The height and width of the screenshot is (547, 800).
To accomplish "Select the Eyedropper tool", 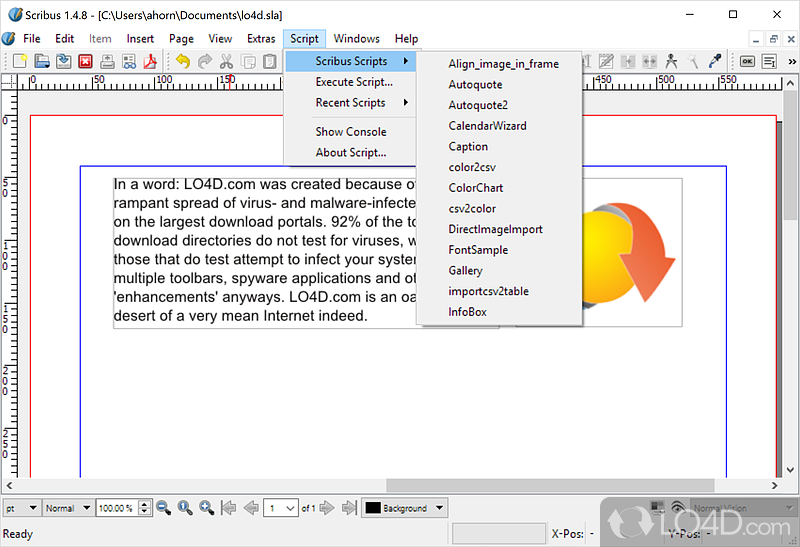I will 715,62.
